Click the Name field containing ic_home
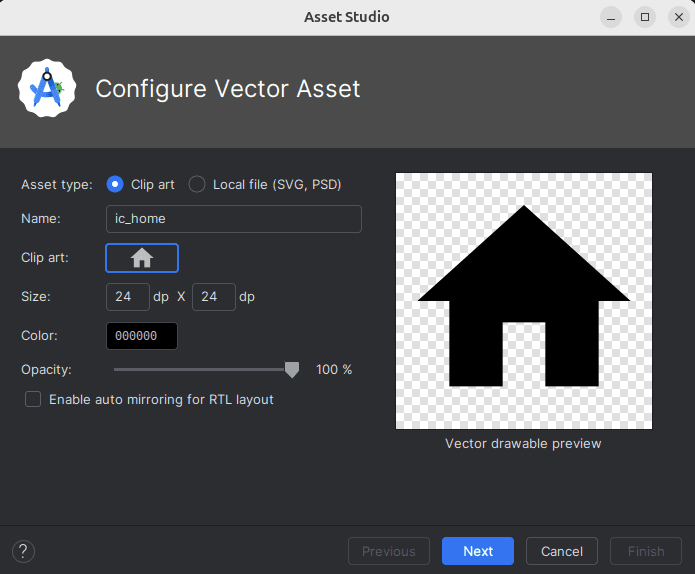695x574 pixels. click(x=234, y=219)
